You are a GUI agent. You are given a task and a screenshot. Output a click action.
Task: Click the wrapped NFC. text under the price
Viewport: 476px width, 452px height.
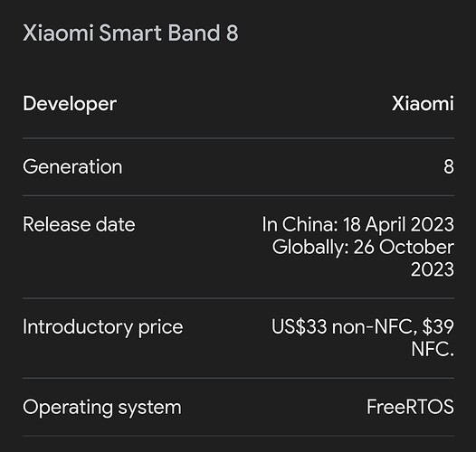pyautogui.click(x=433, y=349)
